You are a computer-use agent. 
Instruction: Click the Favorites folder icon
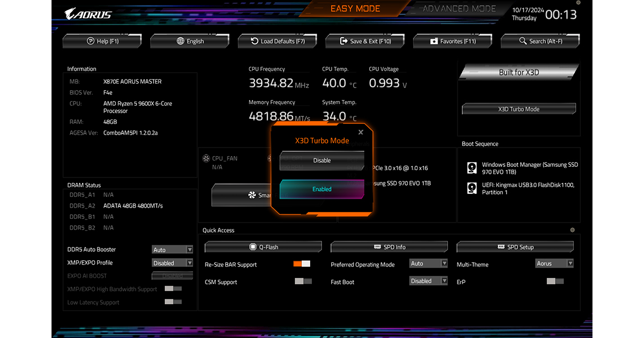coord(434,41)
